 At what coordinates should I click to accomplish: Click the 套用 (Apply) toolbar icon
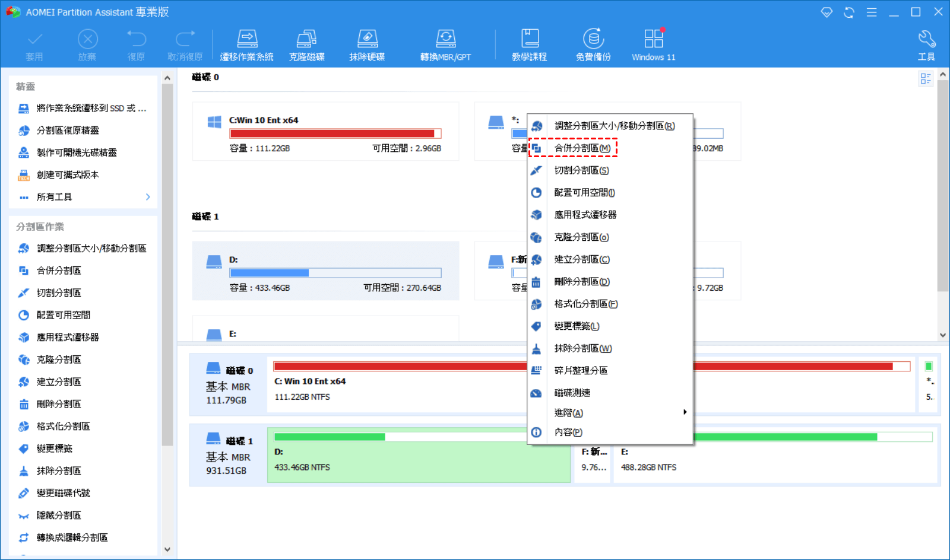(34, 45)
